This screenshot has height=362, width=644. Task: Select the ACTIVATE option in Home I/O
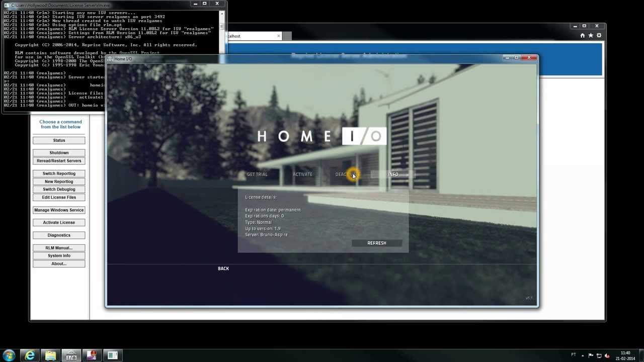(302, 174)
